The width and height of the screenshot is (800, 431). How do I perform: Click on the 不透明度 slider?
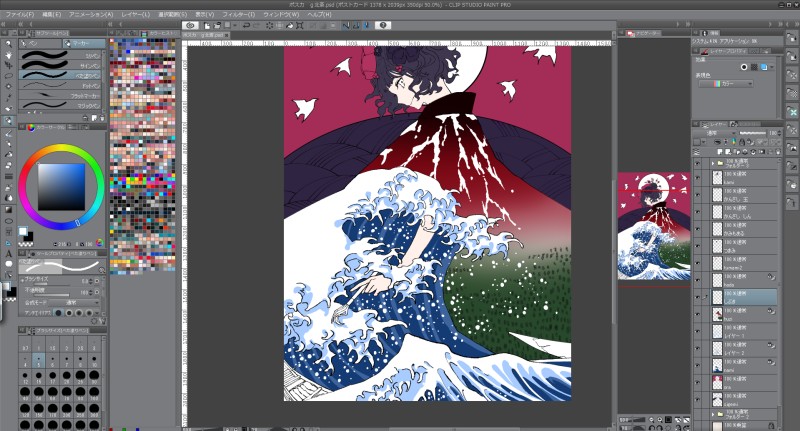pos(51,295)
